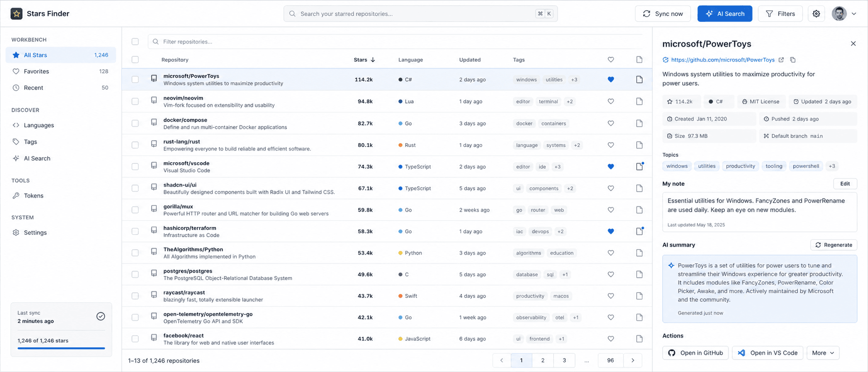Open note icon for rust-lang/rust row
868x372 pixels.
tap(639, 145)
